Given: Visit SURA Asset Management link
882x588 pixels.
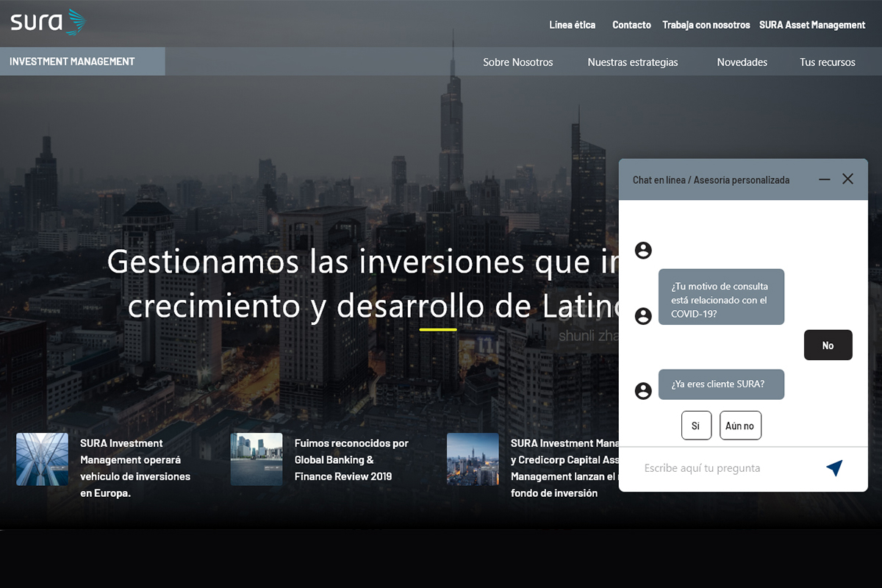Looking at the screenshot, I should [812, 25].
